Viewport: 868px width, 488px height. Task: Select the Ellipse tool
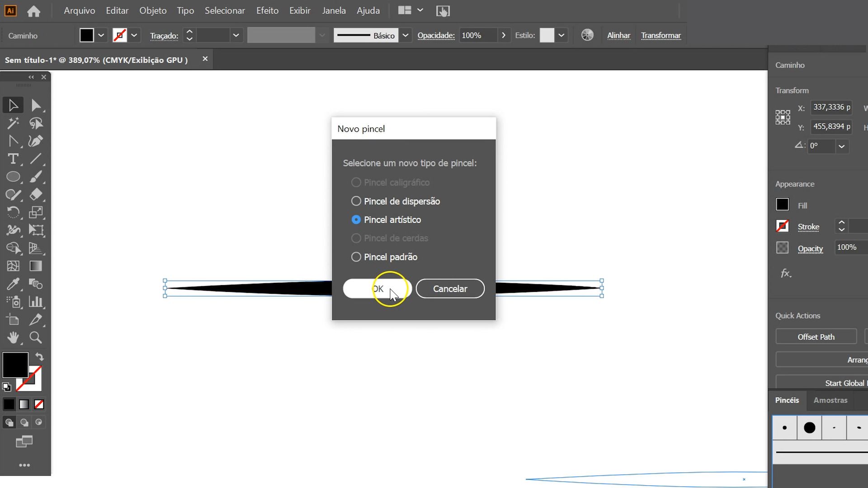pos(13,177)
